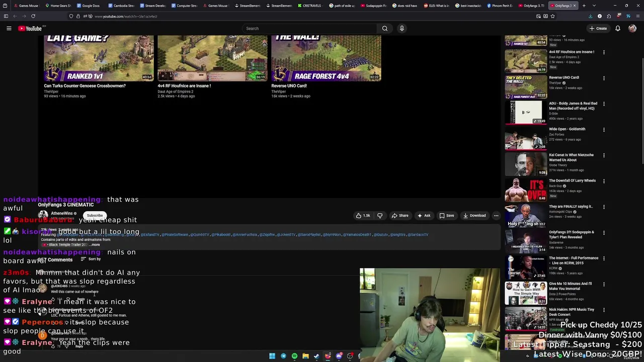
Task: Open options for ADU - Boldy James video
Action: 604,104
